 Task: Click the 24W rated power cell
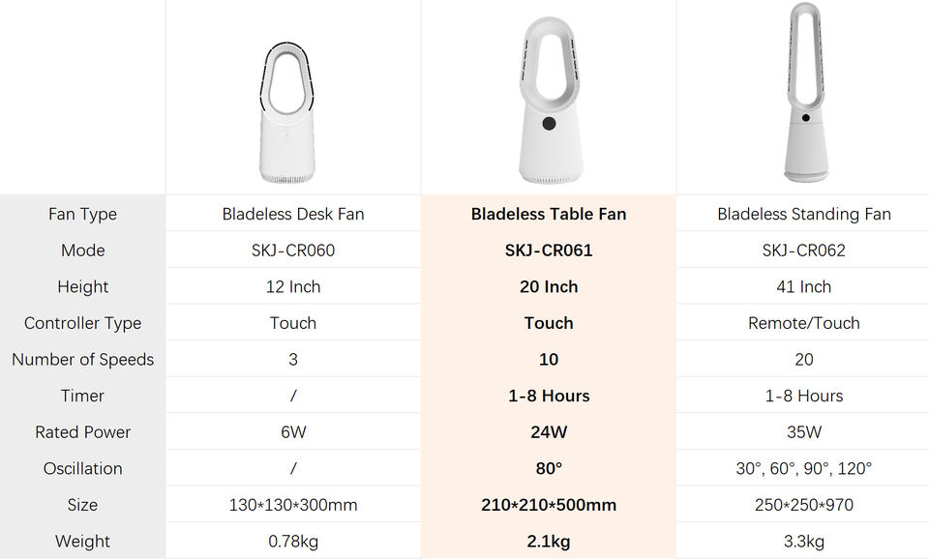click(x=549, y=432)
